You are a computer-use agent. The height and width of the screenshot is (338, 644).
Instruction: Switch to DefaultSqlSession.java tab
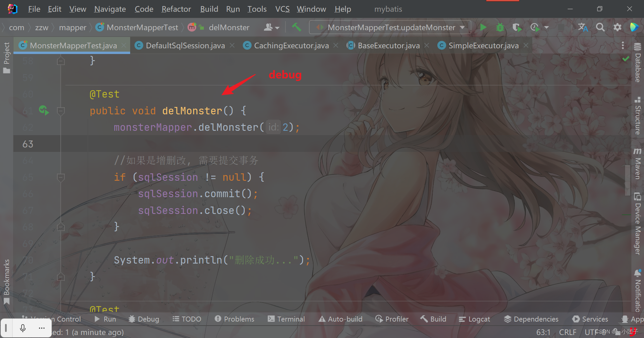[185, 46]
